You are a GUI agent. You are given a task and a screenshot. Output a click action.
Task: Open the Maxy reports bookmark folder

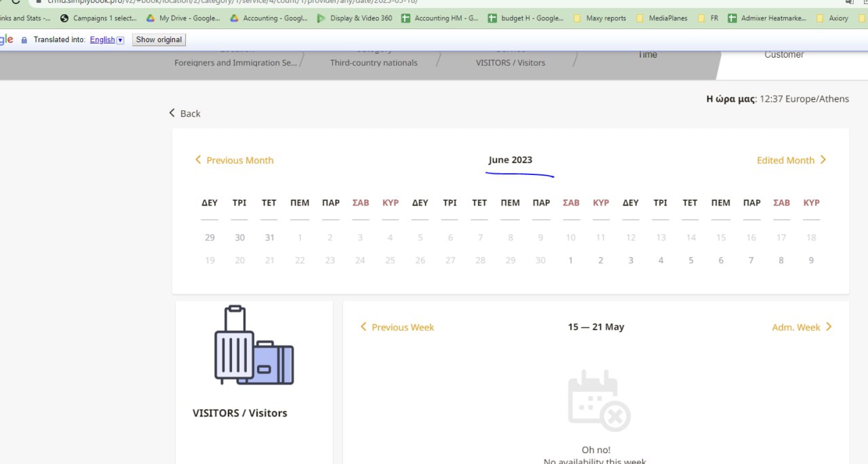tap(599, 18)
